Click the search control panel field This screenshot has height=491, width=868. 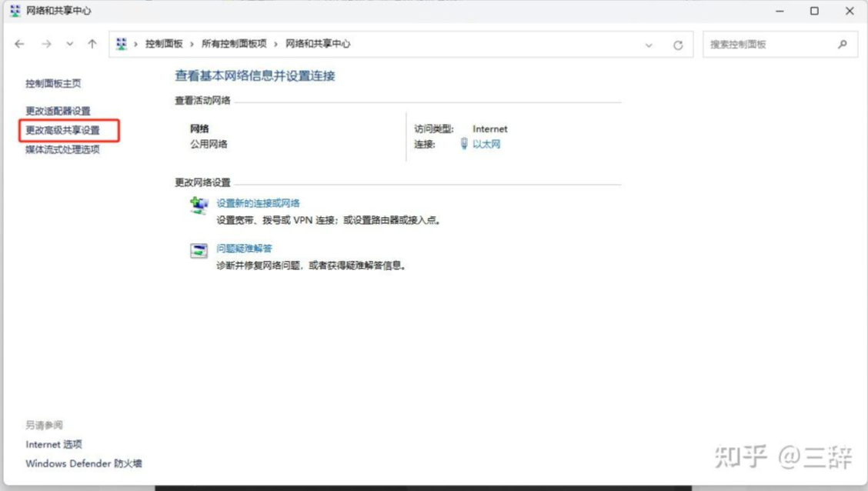pos(770,45)
